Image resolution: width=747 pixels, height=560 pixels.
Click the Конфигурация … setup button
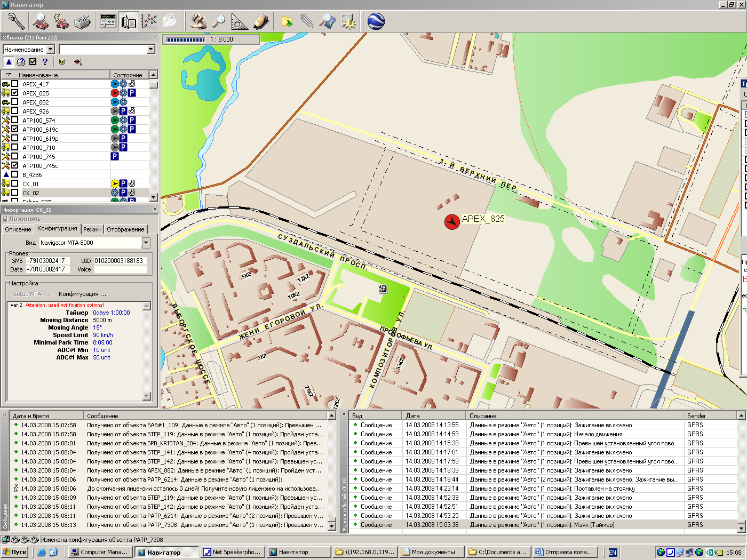[82, 294]
